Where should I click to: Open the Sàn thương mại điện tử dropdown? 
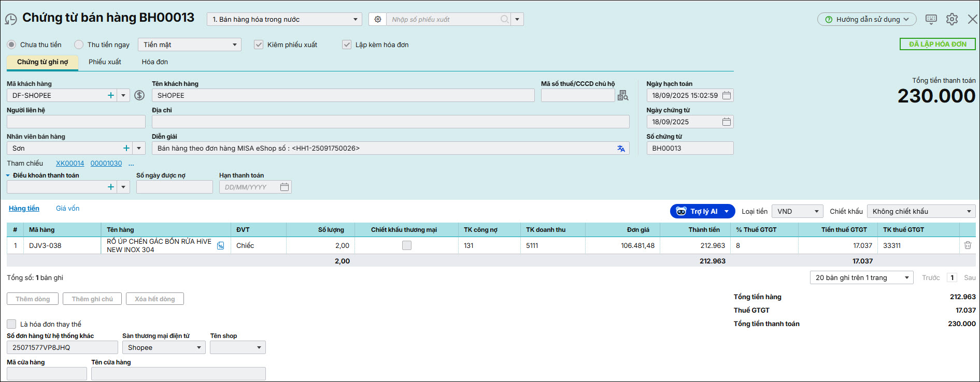click(x=164, y=347)
